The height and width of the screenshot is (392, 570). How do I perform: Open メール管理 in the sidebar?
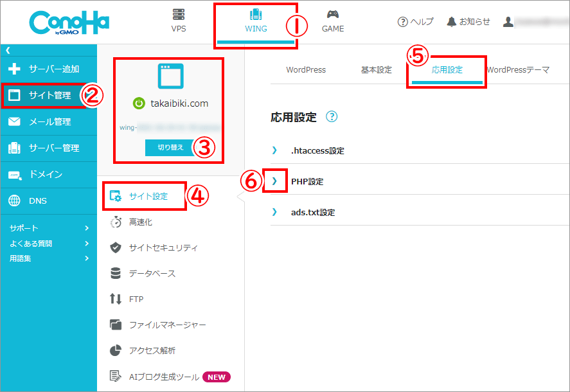click(x=49, y=121)
